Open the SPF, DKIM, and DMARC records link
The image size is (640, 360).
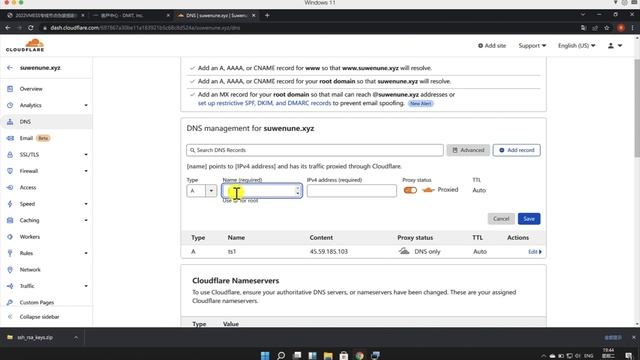tap(264, 103)
